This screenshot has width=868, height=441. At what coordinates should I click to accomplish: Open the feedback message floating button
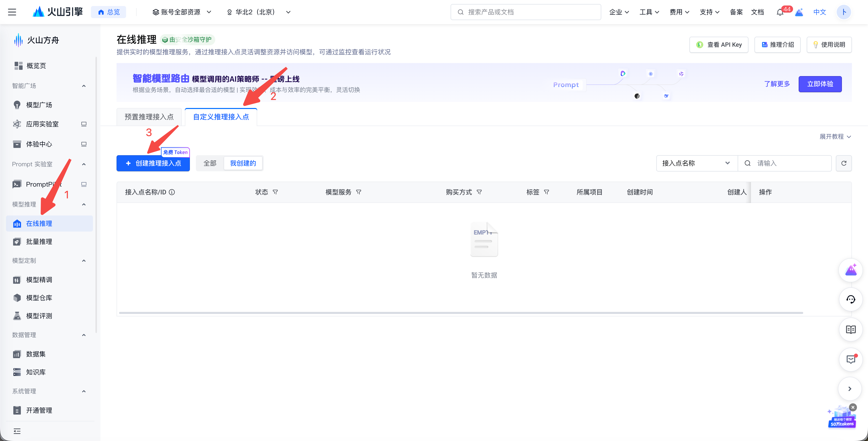[850, 359]
